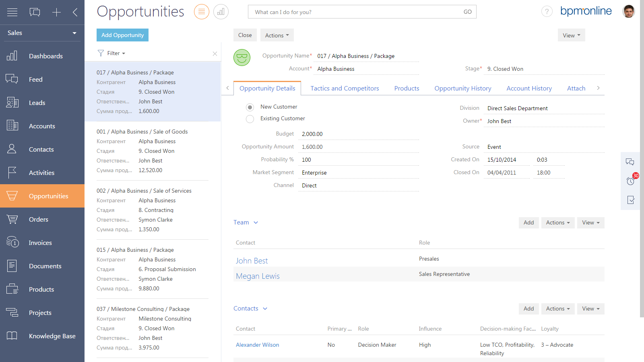644x362 pixels.
Task: Open the Products tab
Action: pyautogui.click(x=407, y=88)
